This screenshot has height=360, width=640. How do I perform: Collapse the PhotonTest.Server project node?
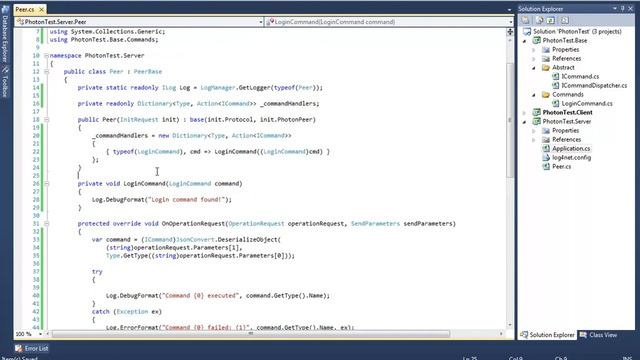[x=525, y=122]
